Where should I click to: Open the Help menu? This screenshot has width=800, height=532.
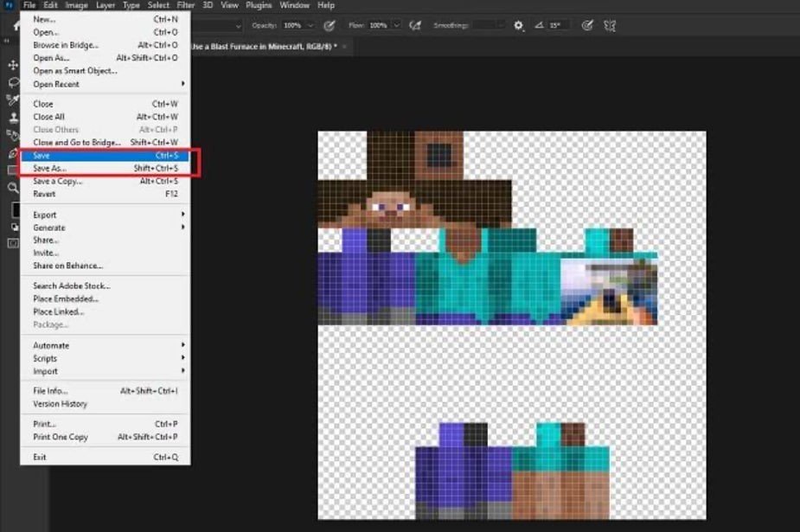tap(326, 5)
